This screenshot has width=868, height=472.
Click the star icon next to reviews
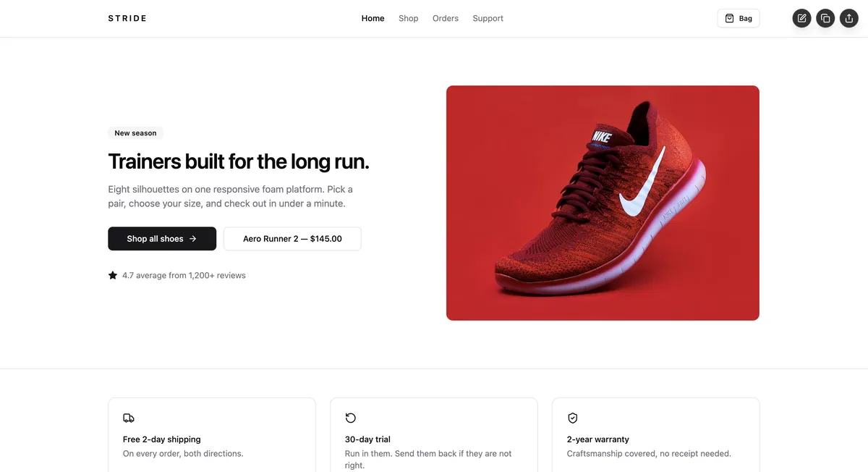pyautogui.click(x=113, y=275)
